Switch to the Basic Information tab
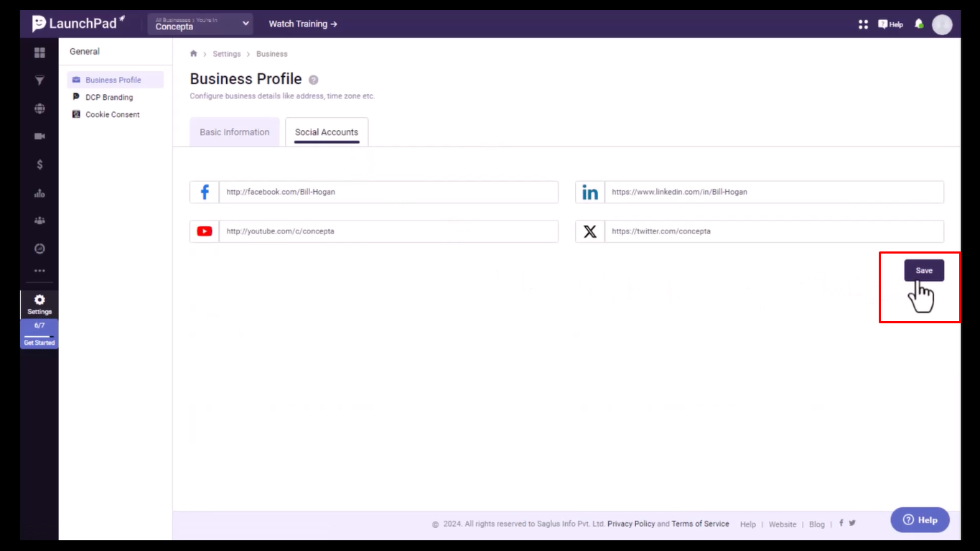The image size is (980, 551). pos(235,132)
